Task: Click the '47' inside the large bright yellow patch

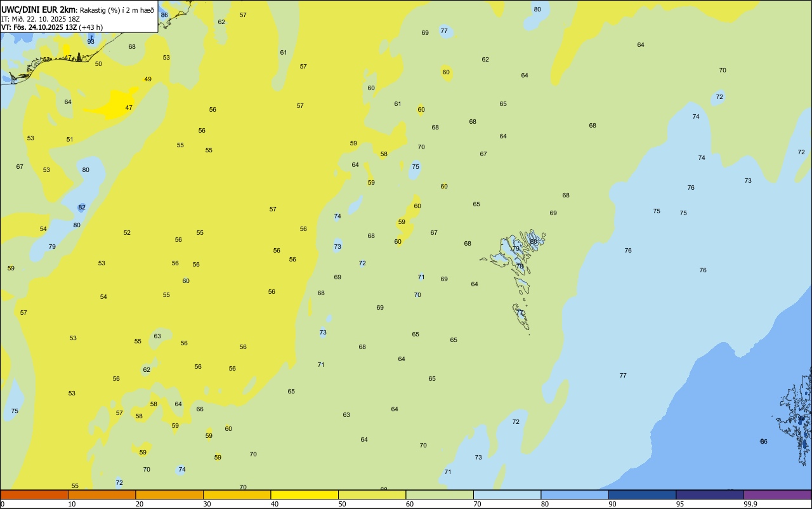Action: 129,108
